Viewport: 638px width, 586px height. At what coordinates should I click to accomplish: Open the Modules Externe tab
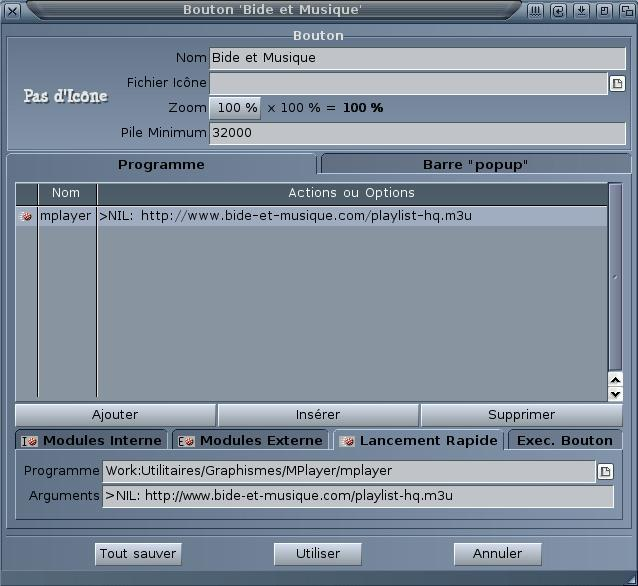(x=251, y=440)
